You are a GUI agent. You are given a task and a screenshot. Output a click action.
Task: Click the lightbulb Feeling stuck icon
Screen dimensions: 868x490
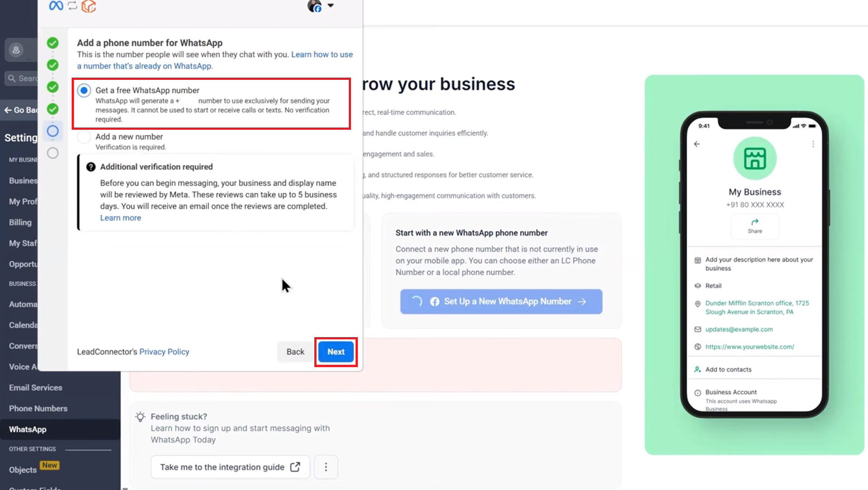click(x=141, y=416)
